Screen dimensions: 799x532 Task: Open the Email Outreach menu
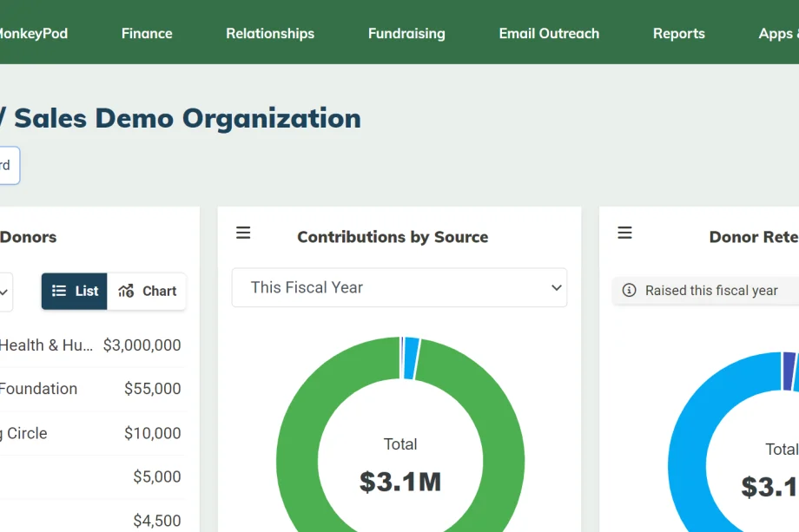[549, 34]
